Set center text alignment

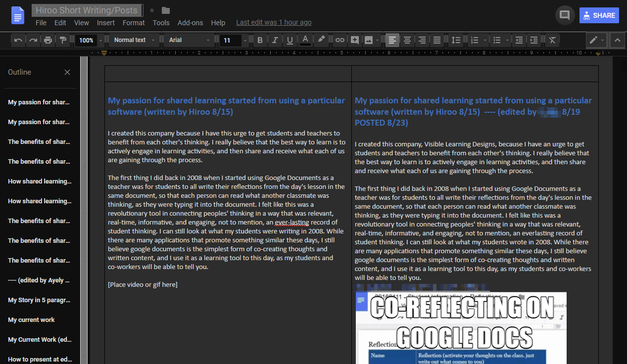tap(407, 40)
